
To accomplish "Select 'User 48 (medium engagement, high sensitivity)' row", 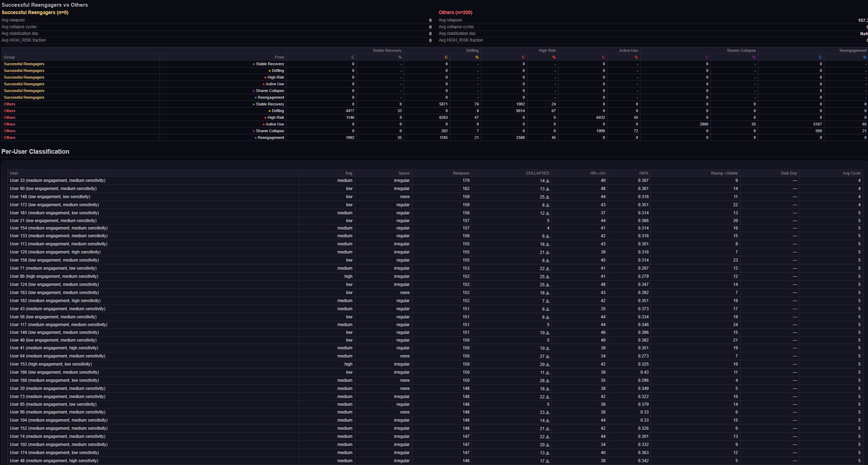I will (435, 461).
